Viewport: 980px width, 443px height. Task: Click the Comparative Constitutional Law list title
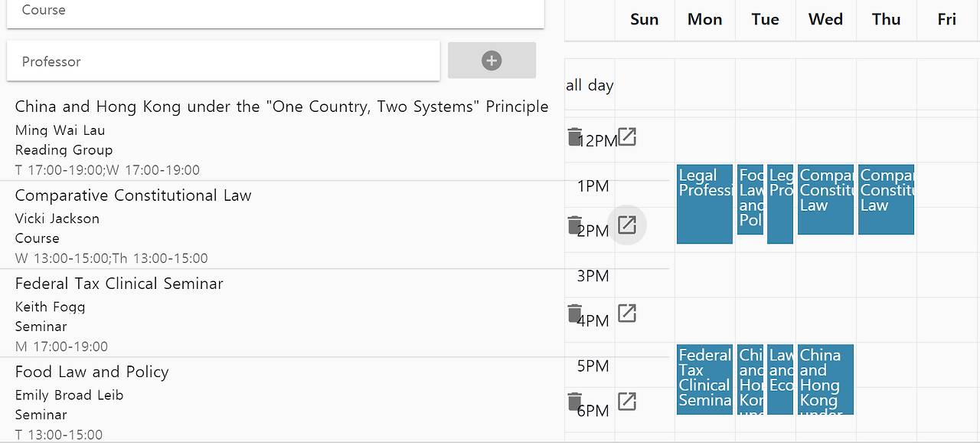tap(133, 195)
